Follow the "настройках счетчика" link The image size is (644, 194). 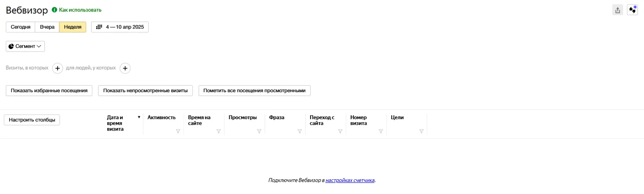pos(350,180)
